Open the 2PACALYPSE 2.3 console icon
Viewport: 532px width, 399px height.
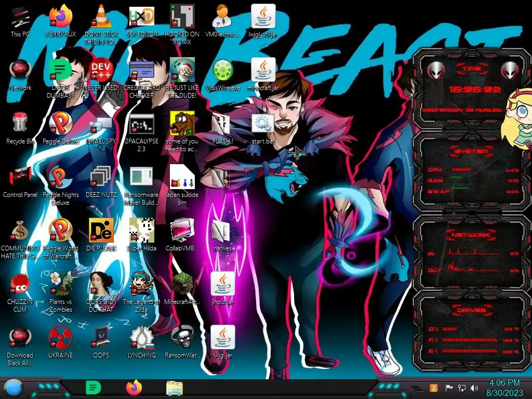click(141, 132)
